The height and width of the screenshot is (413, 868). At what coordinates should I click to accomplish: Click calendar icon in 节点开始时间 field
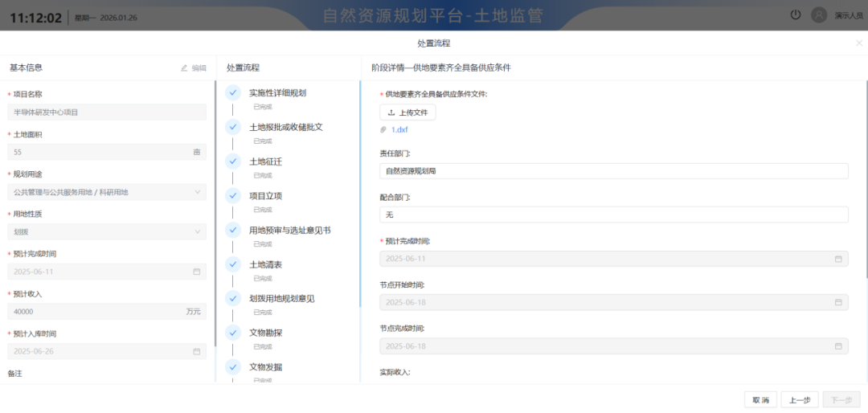point(838,302)
